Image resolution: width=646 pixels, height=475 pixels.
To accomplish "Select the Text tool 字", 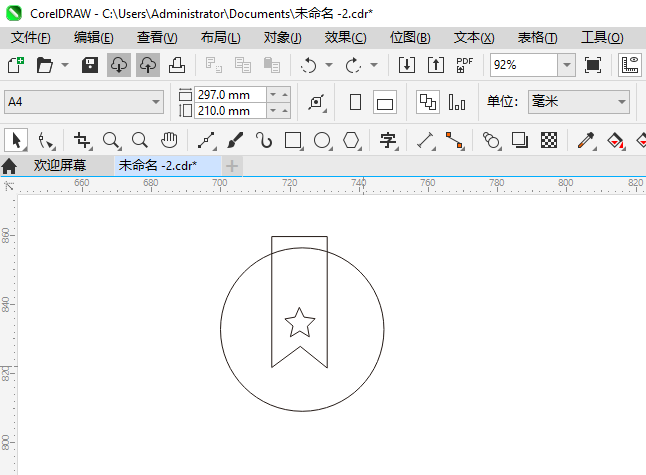I will [389, 140].
